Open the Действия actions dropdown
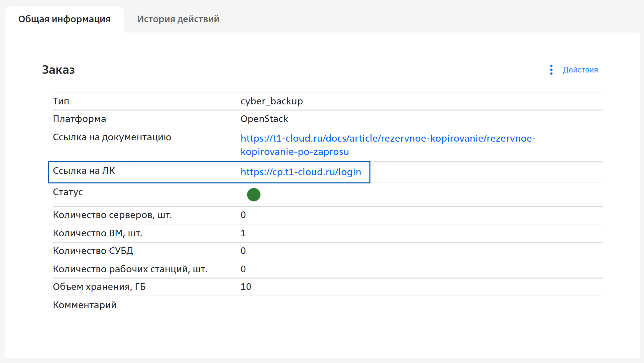The height and width of the screenshot is (363, 644). [x=580, y=70]
